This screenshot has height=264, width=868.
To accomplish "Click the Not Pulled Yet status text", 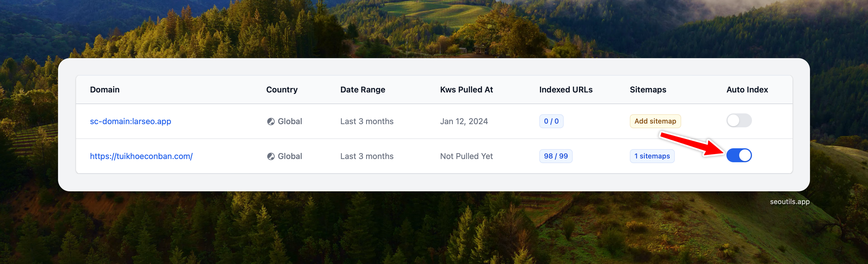I will pos(466,156).
